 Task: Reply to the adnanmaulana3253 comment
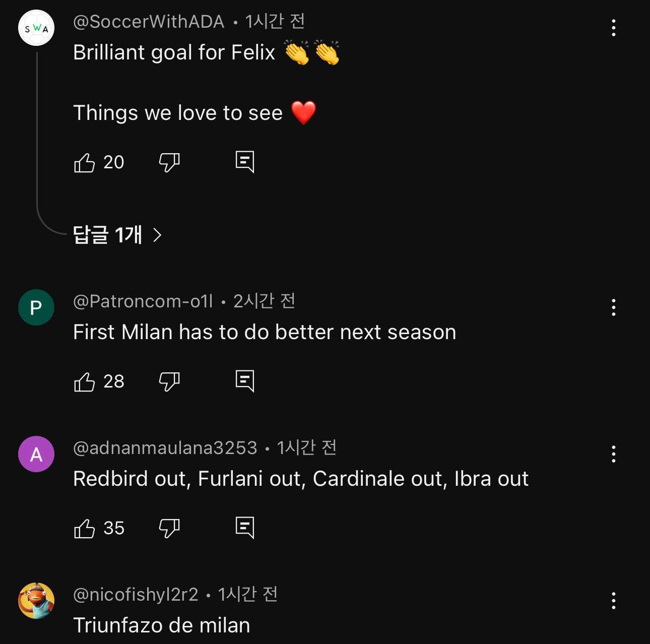click(245, 528)
